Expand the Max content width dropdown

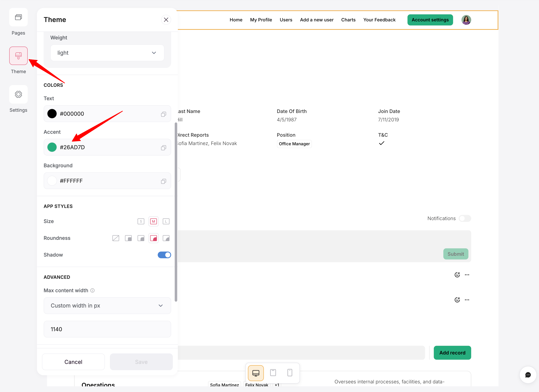coord(107,305)
